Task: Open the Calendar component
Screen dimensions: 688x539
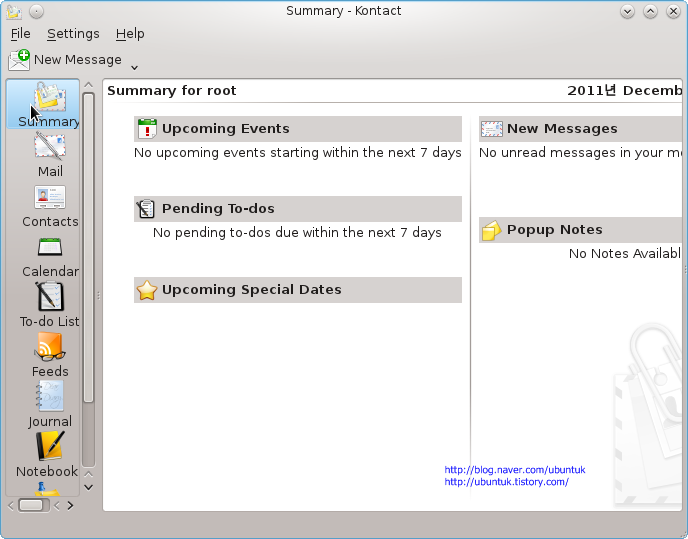Action: [50, 256]
